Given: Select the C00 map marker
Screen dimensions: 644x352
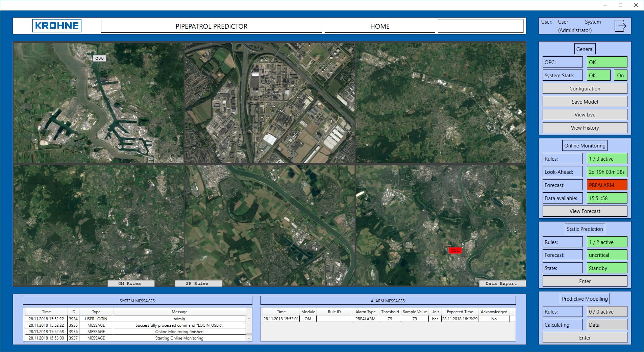Looking at the screenshot, I should [99, 58].
